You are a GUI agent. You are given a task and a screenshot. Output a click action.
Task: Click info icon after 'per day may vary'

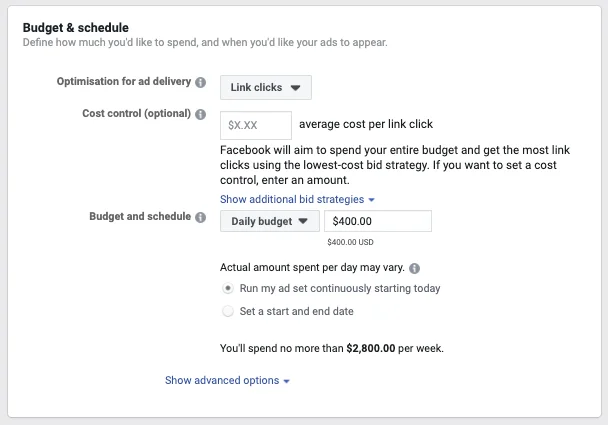[x=415, y=268]
